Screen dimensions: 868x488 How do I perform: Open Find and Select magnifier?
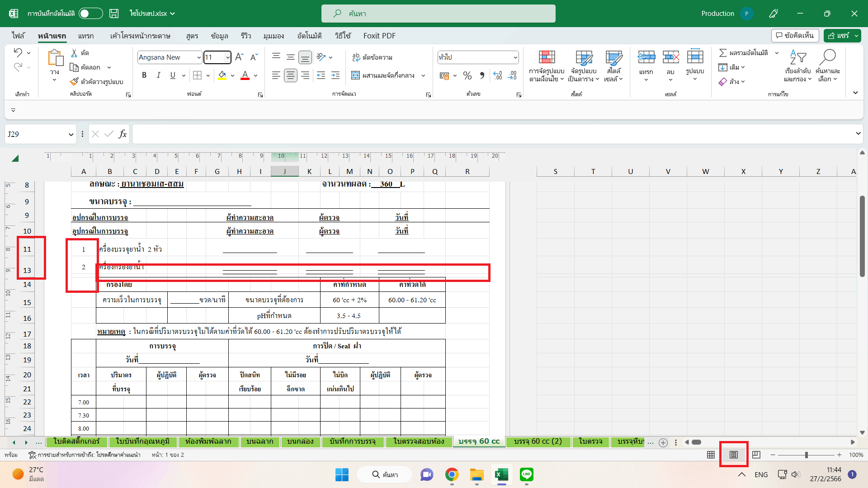(827, 57)
